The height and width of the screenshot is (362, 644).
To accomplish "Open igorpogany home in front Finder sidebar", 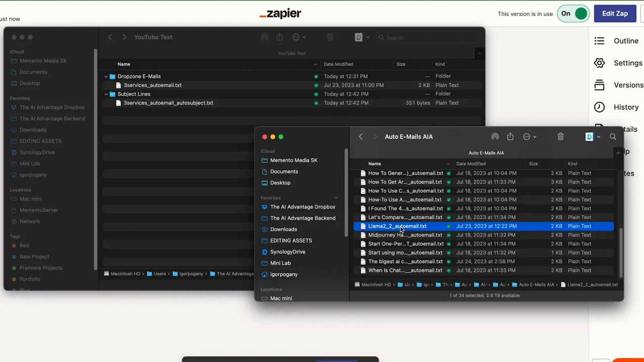I will pos(283,274).
